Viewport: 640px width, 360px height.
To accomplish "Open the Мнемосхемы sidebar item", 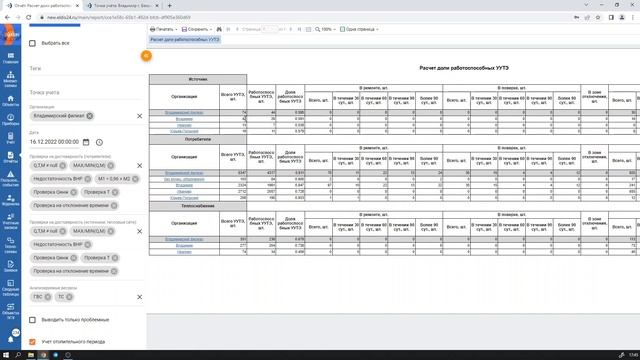I will click(10, 79).
